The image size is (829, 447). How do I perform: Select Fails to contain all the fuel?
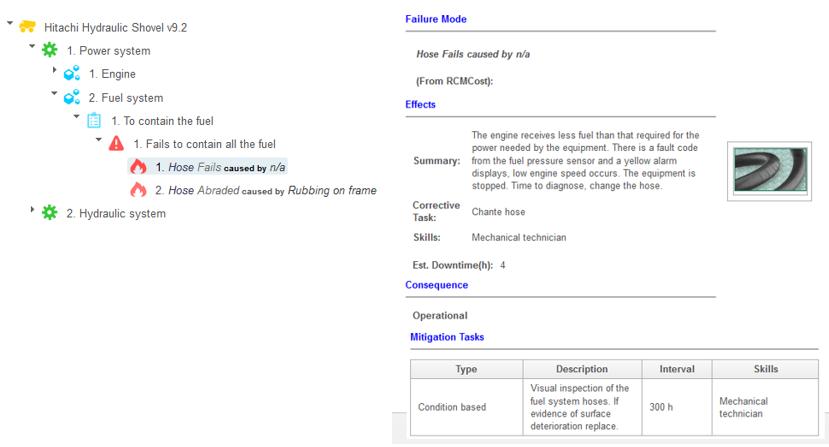pos(204,144)
